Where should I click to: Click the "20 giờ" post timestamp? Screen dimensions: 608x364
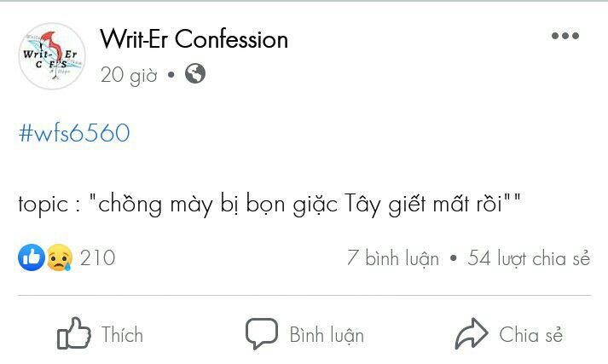click(x=129, y=75)
